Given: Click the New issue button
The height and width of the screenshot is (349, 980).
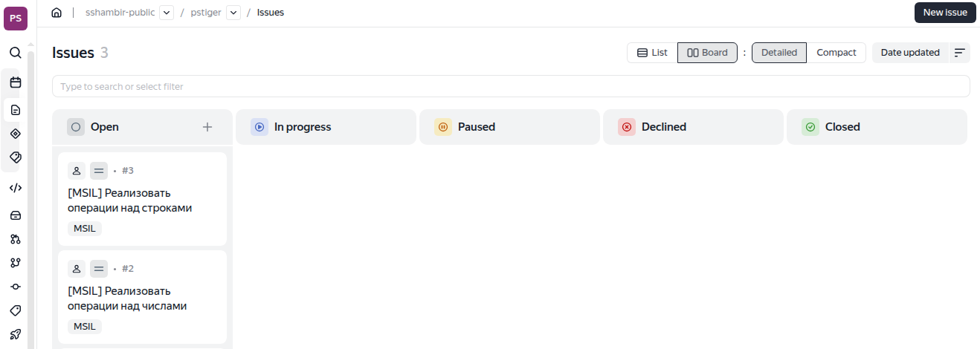Looking at the screenshot, I should 944,13.
